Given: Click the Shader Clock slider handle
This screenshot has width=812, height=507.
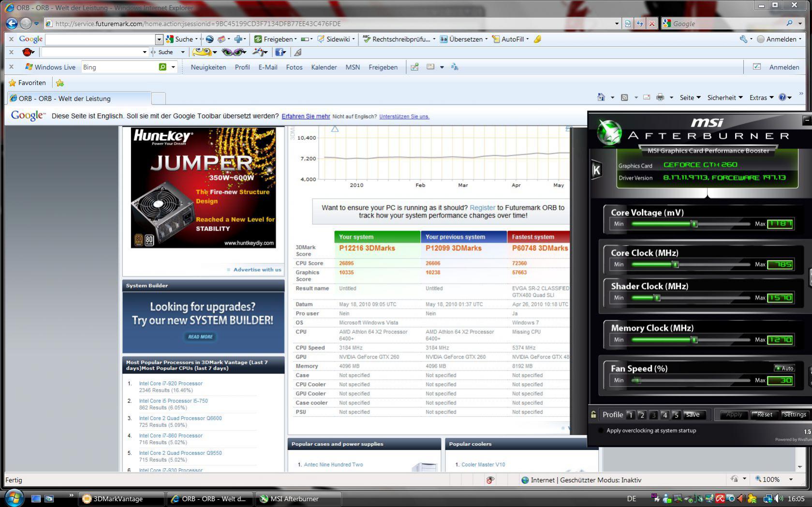Looking at the screenshot, I should click(657, 298).
